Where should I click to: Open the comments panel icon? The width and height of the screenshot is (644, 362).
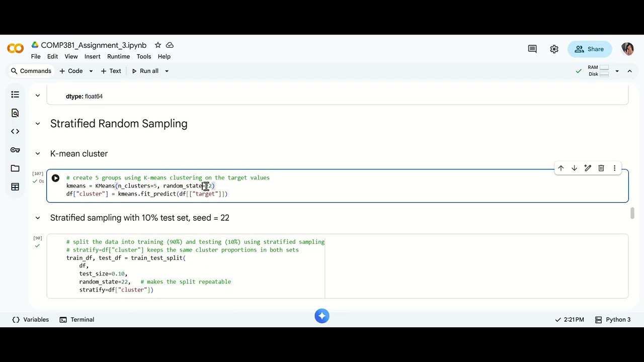(532, 49)
